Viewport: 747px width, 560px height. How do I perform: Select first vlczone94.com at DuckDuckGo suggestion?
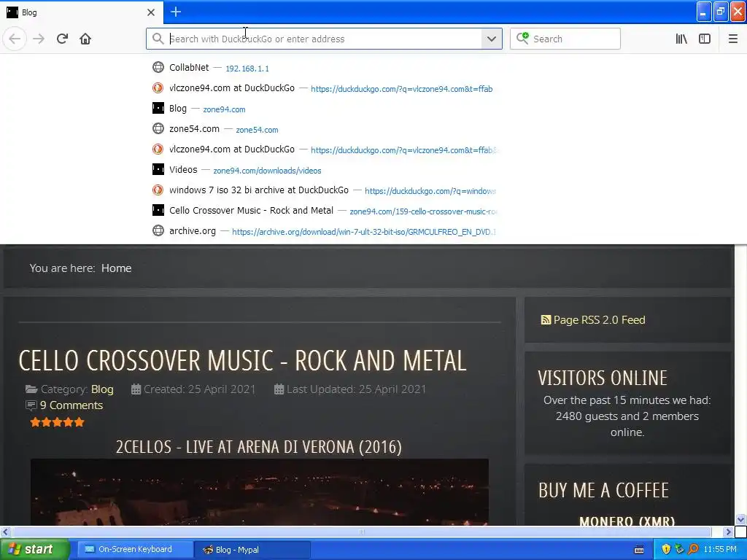(324, 88)
